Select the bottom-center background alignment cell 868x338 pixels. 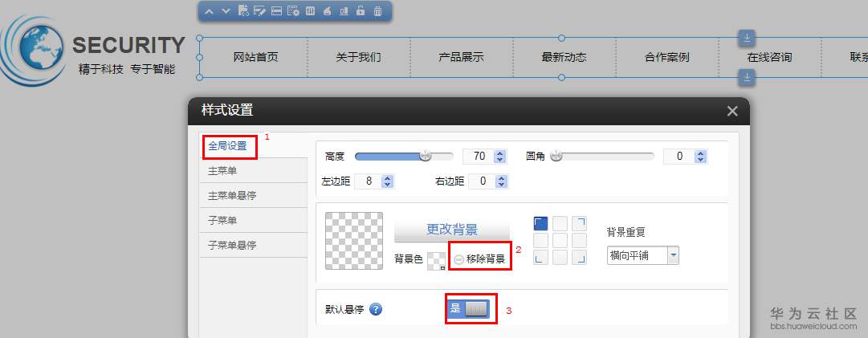point(560,257)
